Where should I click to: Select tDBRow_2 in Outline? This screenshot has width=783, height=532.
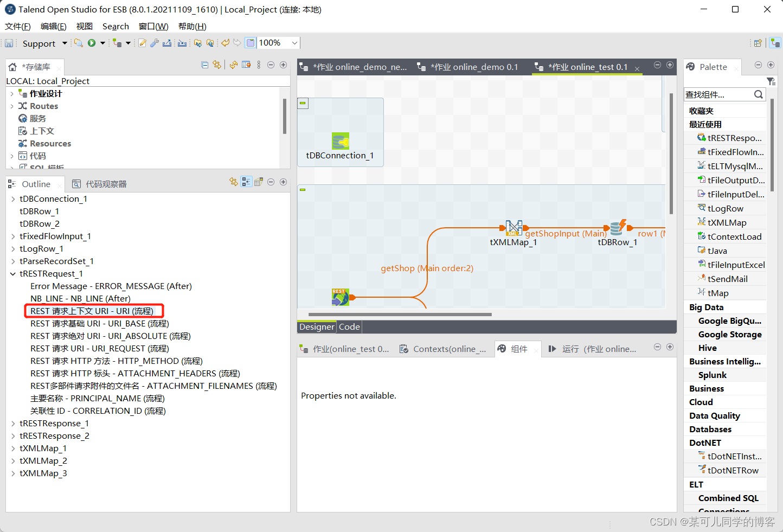(x=40, y=224)
